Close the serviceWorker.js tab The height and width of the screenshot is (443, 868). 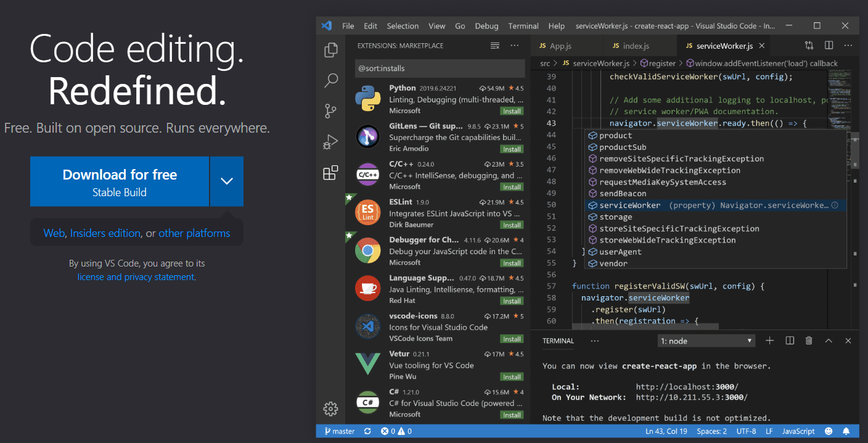(x=762, y=46)
